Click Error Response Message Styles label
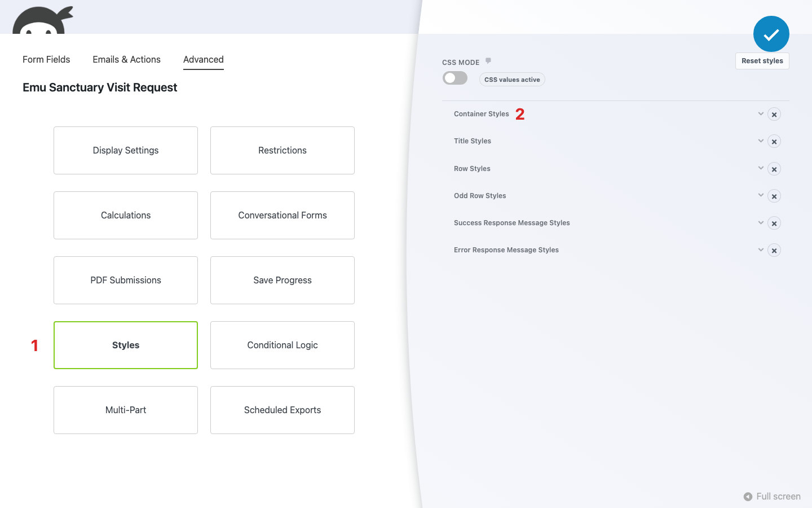812x508 pixels. coord(506,250)
